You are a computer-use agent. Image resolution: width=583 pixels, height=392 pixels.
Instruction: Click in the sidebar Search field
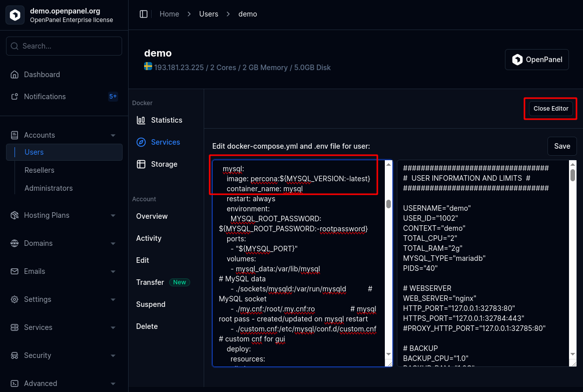pos(64,46)
